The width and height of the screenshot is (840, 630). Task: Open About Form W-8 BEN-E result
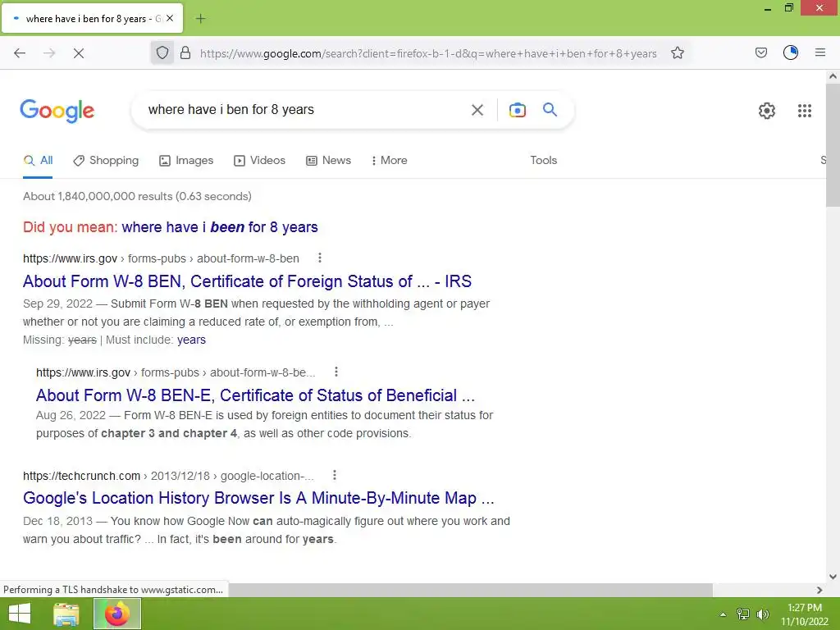coord(256,395)
